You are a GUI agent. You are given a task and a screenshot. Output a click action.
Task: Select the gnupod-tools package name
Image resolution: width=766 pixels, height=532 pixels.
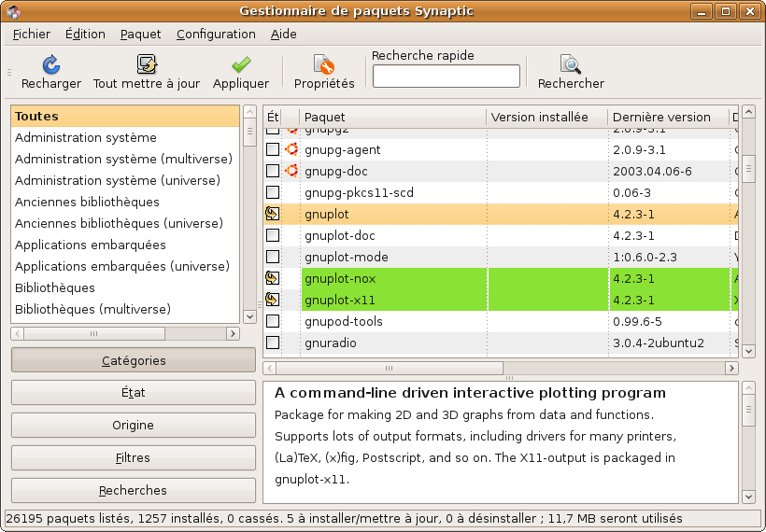click(x=344, y=321)
